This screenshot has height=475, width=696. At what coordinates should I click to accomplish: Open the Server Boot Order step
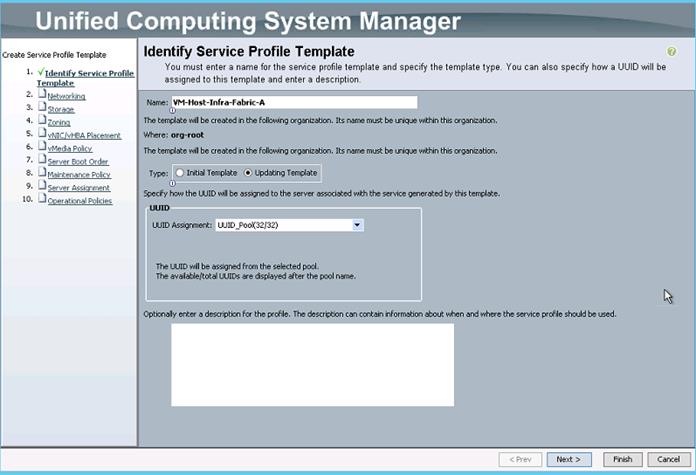coord(78,162)
